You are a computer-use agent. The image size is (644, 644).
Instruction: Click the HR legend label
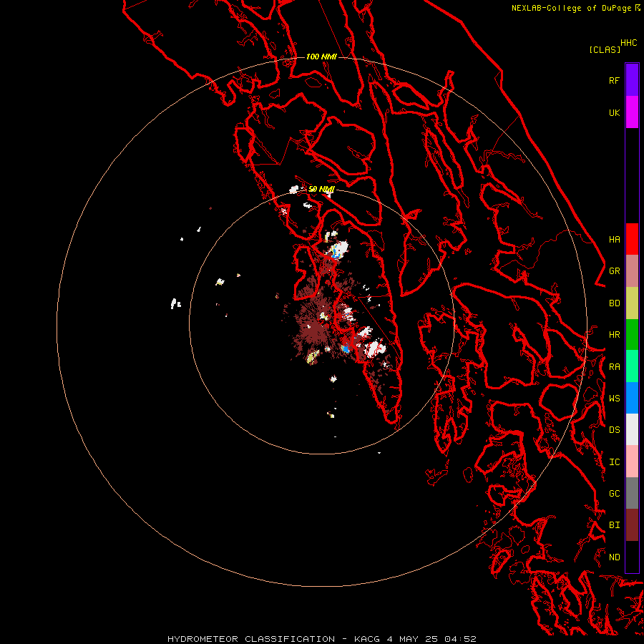pos(614,335)
